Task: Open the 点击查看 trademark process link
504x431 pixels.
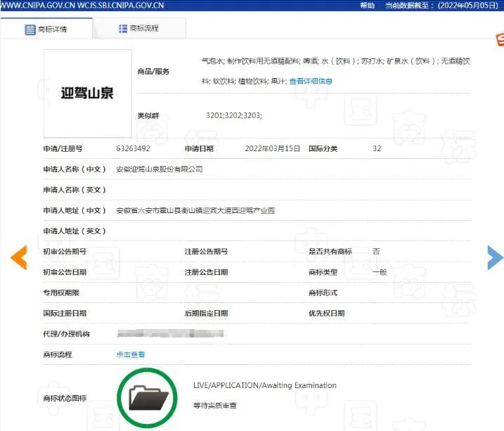Action: tap(131, 354)
